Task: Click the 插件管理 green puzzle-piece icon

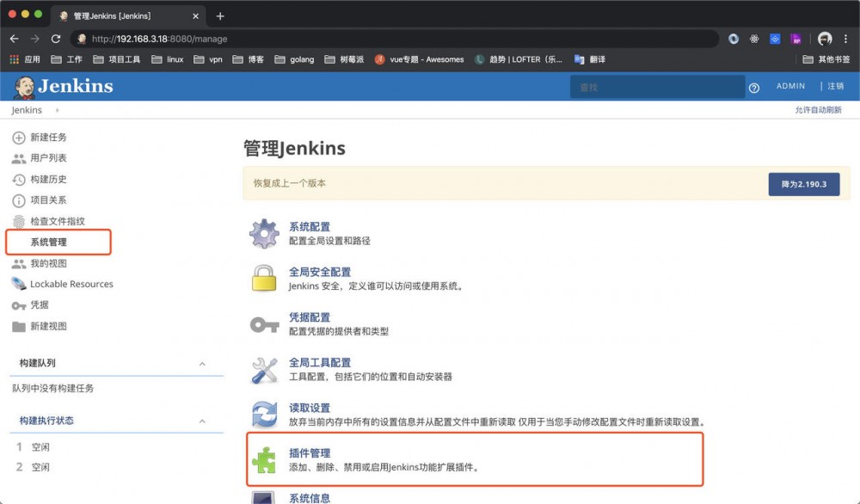Action: pos(263,458)
